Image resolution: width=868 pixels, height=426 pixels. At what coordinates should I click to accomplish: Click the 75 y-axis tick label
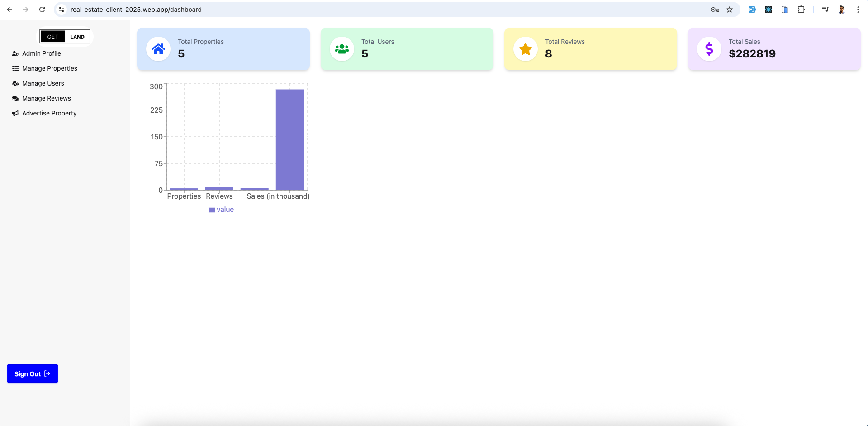158,163
